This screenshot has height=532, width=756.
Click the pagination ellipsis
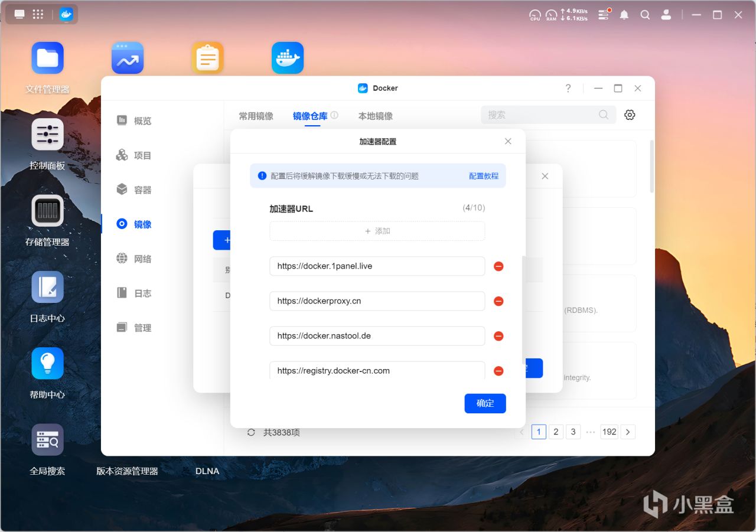tap(591, 432)
